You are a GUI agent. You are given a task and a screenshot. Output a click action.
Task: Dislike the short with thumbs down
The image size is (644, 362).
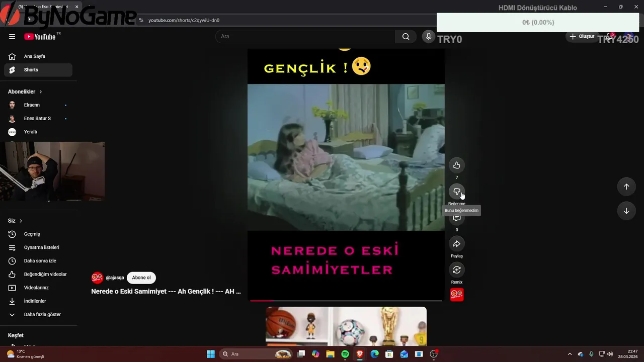coord(456,192)
